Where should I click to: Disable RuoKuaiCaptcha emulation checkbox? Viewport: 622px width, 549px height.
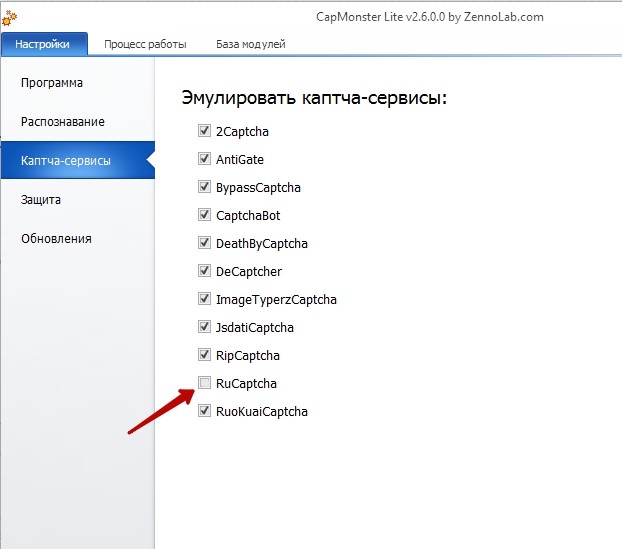pyautogui.click(x=204, y=411)
